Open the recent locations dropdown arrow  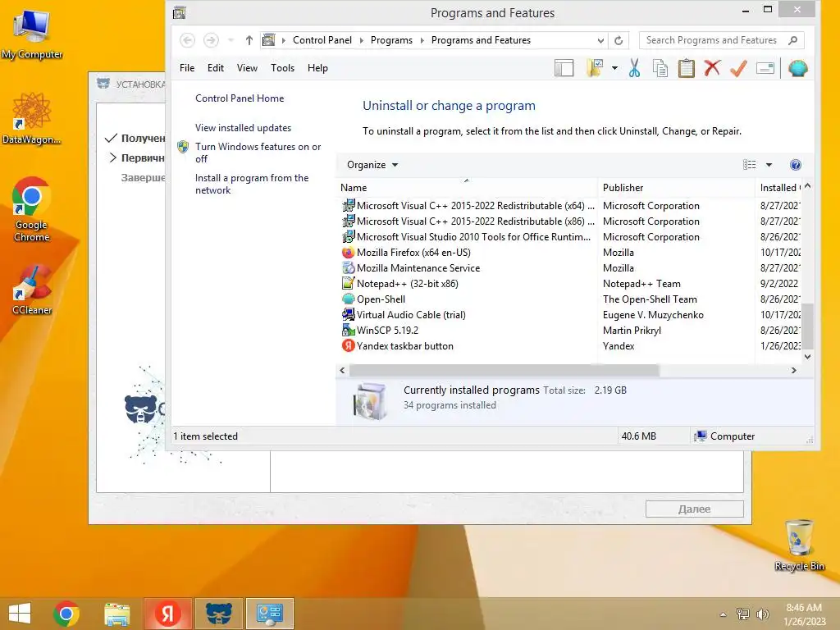point(231,40)
